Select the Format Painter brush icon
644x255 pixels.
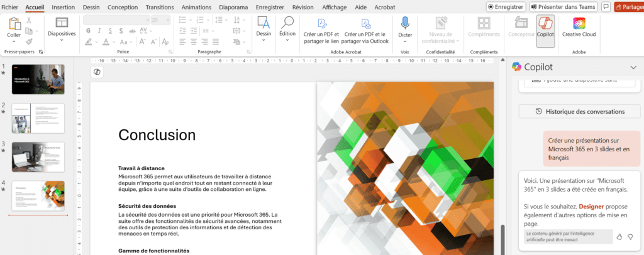29,41
